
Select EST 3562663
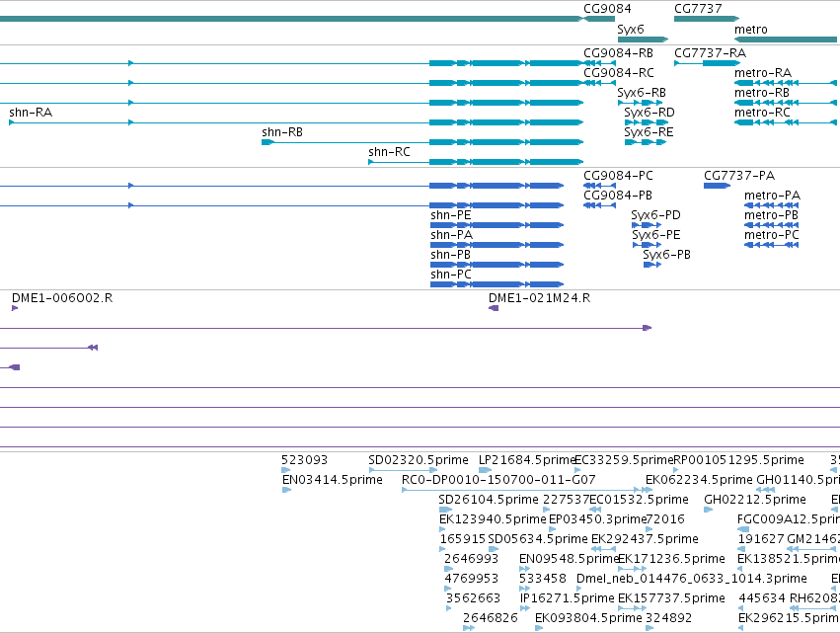(448, 608)
